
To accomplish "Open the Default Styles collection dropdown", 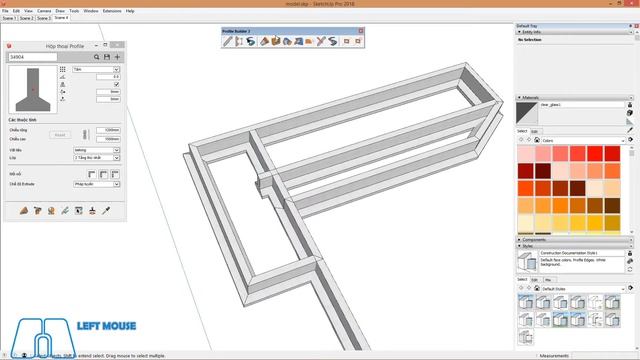I will point(584,289).
